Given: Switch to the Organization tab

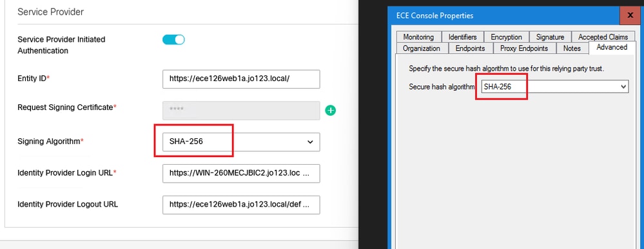Looking at the screenshot, I should [x=422, y=48].
